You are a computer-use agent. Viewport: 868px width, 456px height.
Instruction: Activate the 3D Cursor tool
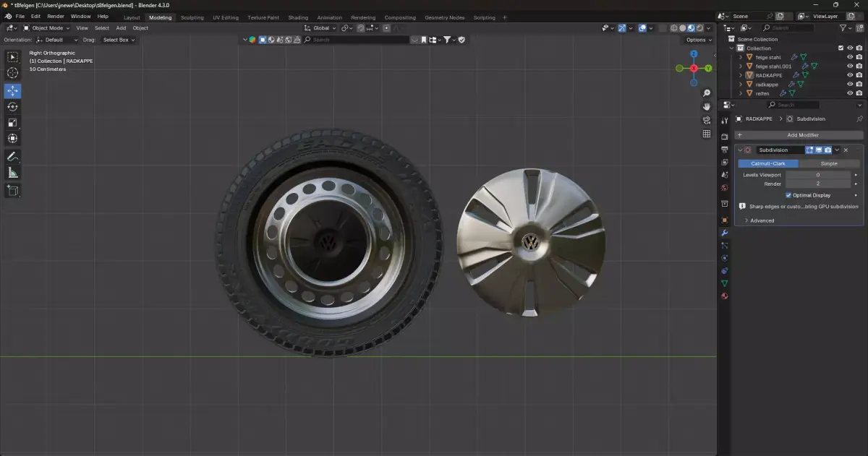(x=12, y=73)
